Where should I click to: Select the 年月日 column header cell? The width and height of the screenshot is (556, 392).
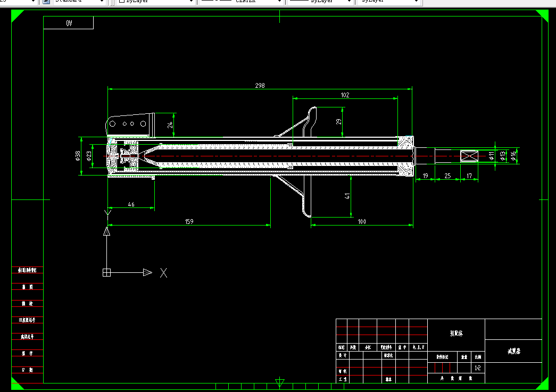tap(418, 347)
